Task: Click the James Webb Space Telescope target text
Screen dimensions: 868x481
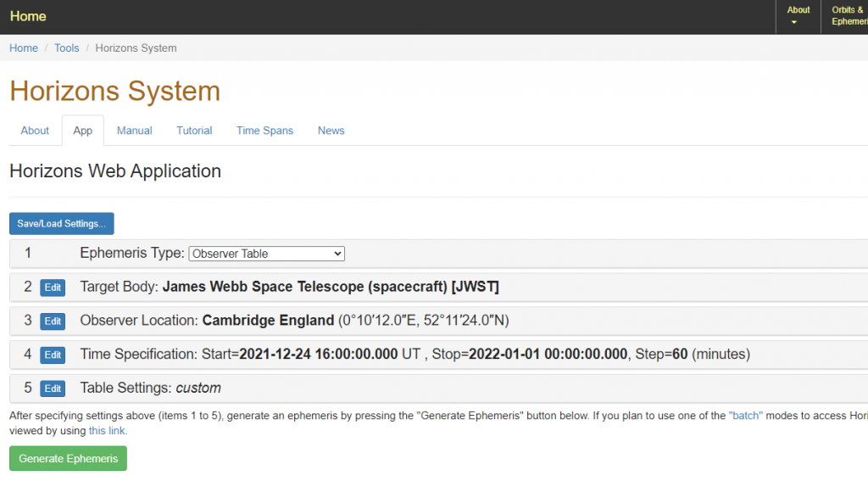Action: (x=331, y=287)
